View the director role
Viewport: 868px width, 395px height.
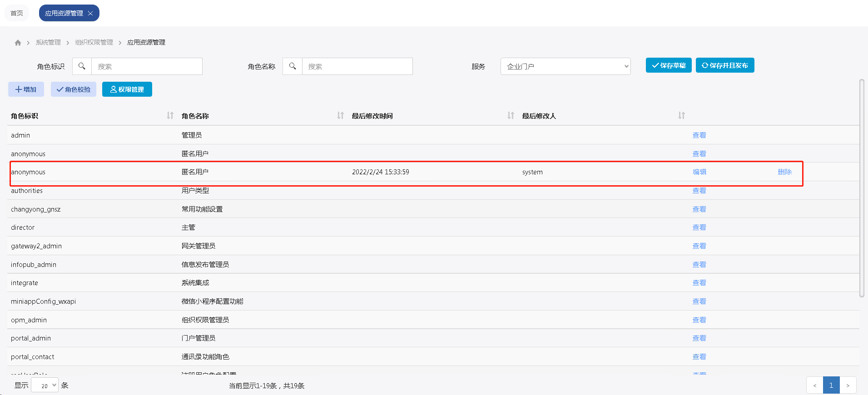pyautogui.click(x=699, y=227)
